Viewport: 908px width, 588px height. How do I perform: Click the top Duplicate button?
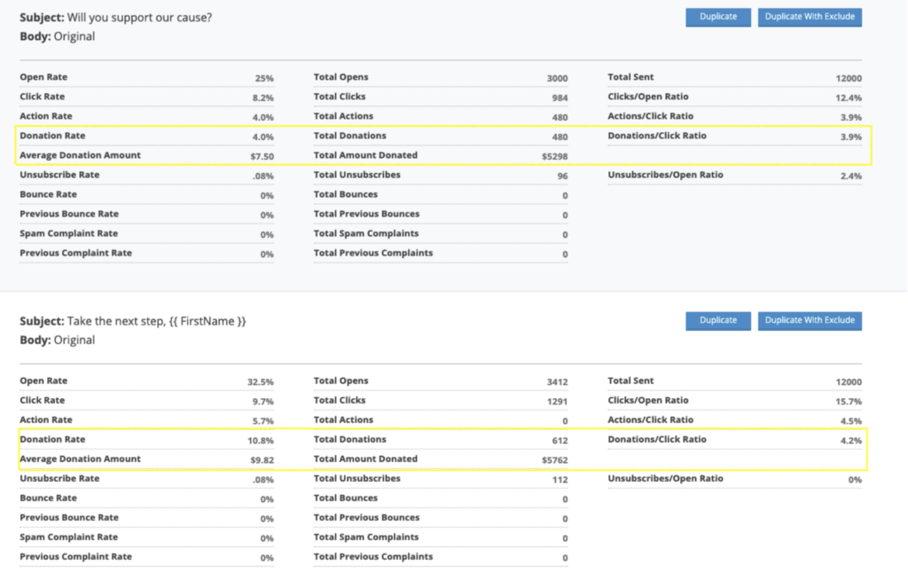click(x=717, y=17)
